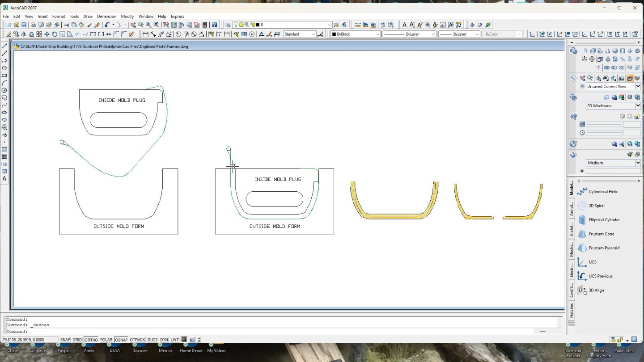This screenshot has height=362, width=644.
Task: Open the ByBlock color dropdown
Action: [356, 34]
